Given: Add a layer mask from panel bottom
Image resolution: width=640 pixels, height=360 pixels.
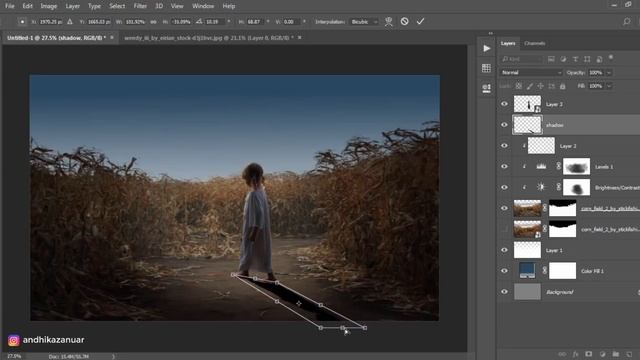Looking at the screenshot, I should pyautogui.click(x=589, y=354).
